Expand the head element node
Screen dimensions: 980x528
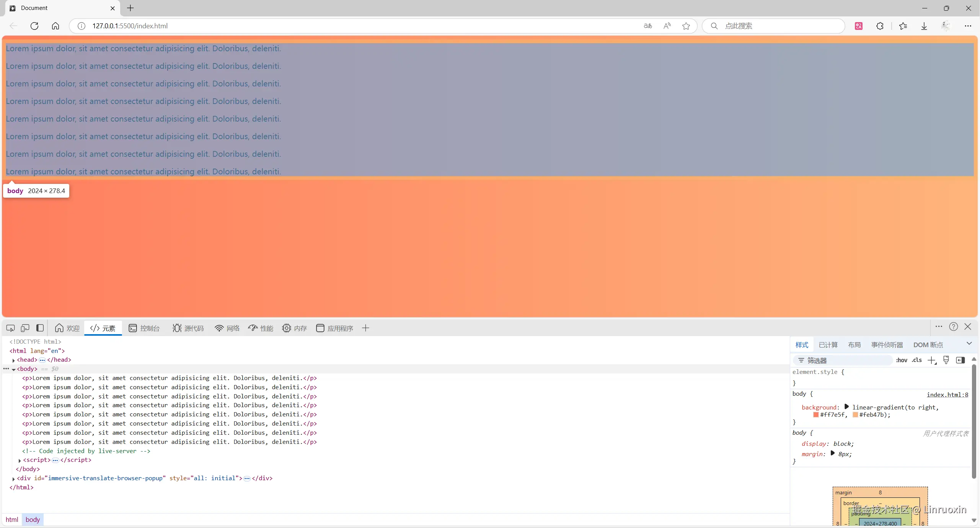coord(14,360)
